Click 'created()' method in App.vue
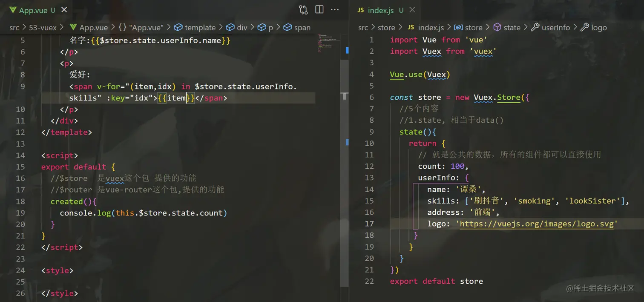The width and height of the screenshot is (644, 302). pyautogui.click(x=74, y=201)
